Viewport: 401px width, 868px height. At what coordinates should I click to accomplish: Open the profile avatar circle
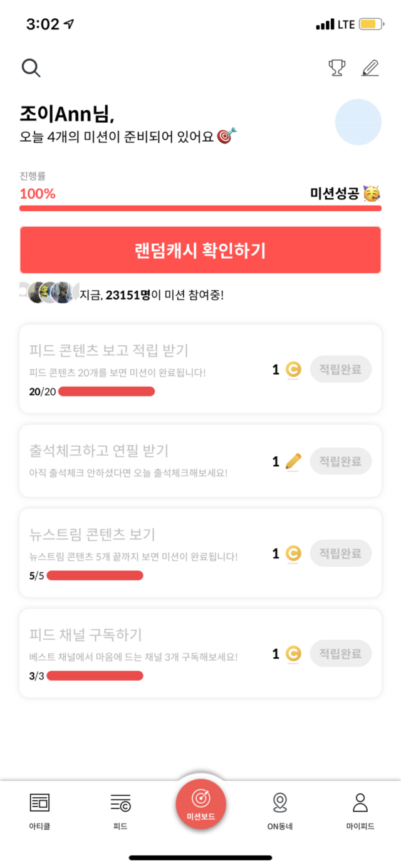(358, 122)
